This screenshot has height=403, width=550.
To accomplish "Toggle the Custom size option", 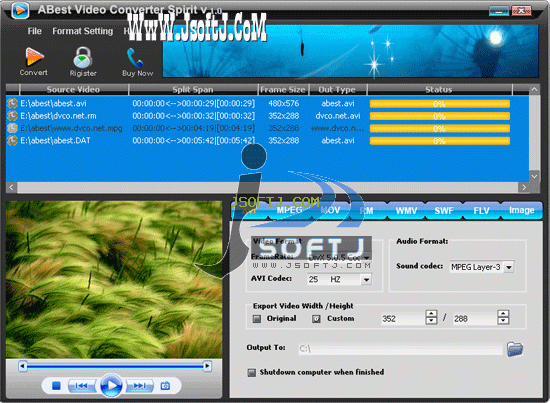I will pos(316,319).
